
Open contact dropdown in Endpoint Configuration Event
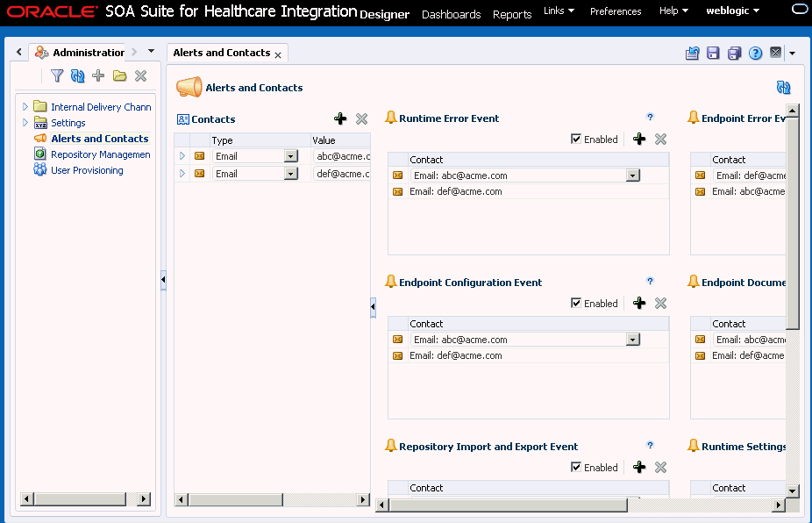click(x=633, y=340)
